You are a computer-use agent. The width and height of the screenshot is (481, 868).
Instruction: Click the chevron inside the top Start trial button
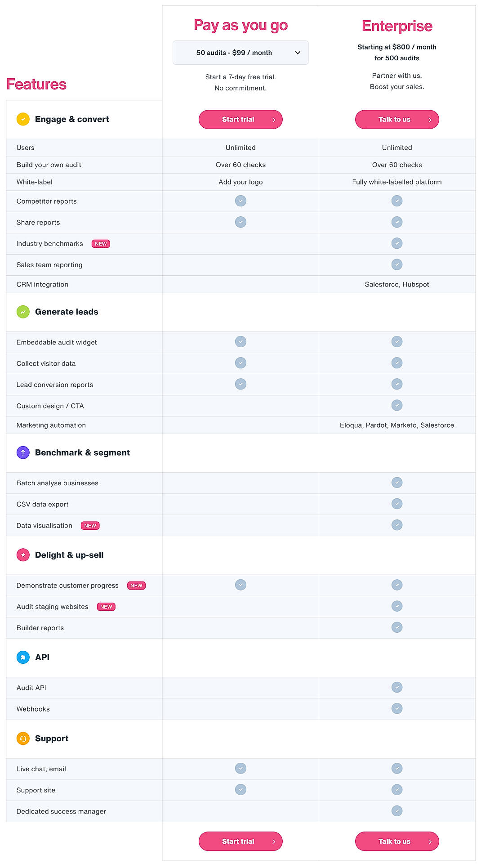tap(273, 119)
